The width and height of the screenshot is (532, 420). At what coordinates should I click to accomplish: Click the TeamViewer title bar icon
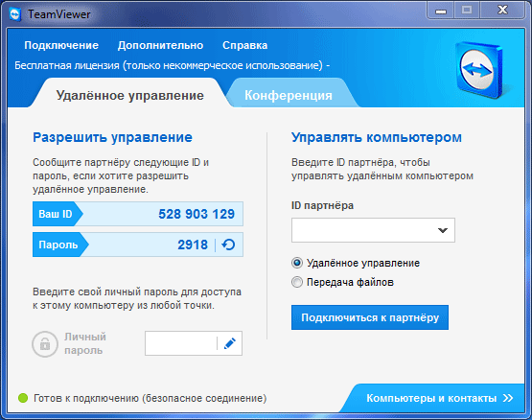[15, 14]
